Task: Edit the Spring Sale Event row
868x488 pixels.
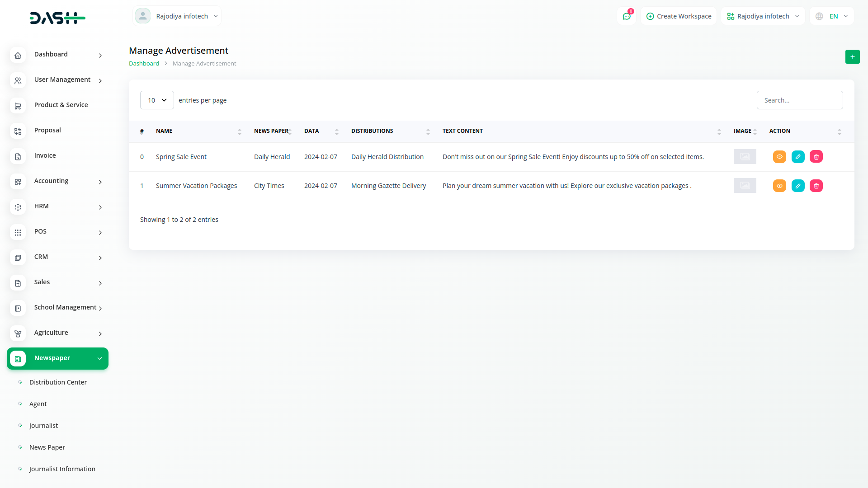Action: pos(798,157)
